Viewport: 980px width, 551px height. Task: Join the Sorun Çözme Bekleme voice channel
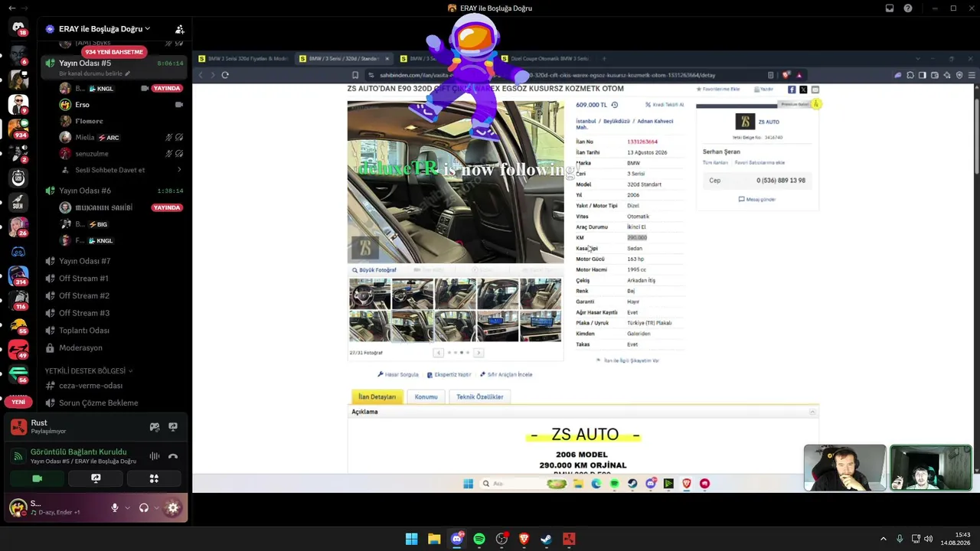click(99, 403)
